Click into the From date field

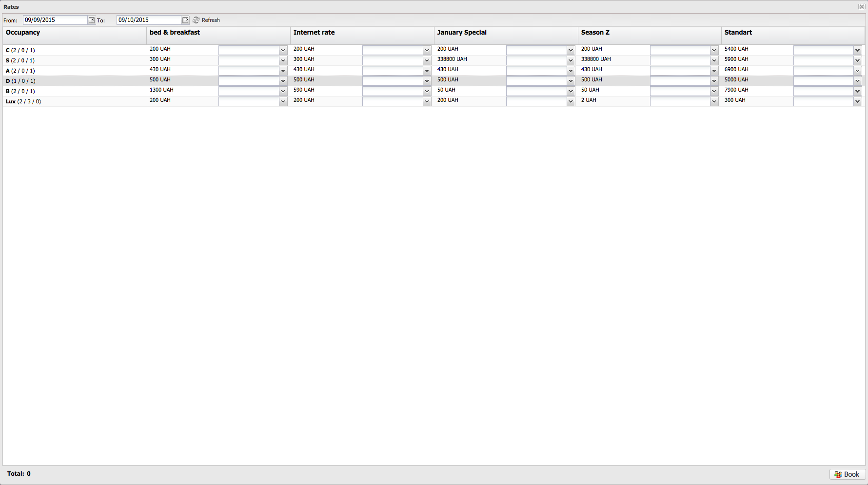point(55,20)
